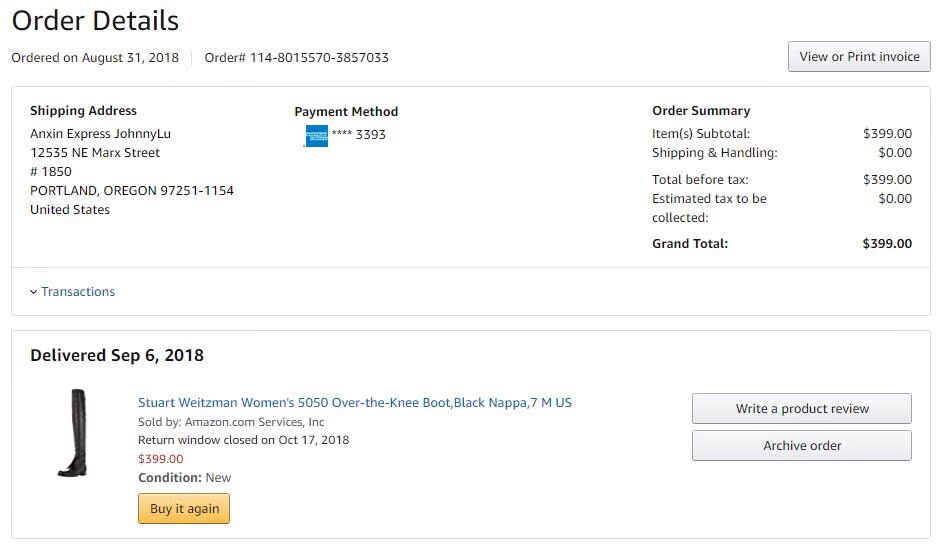Viewport: 943px width, 551px height.
Task: Click the Shipping Address heading
Action: coord(83,111)
